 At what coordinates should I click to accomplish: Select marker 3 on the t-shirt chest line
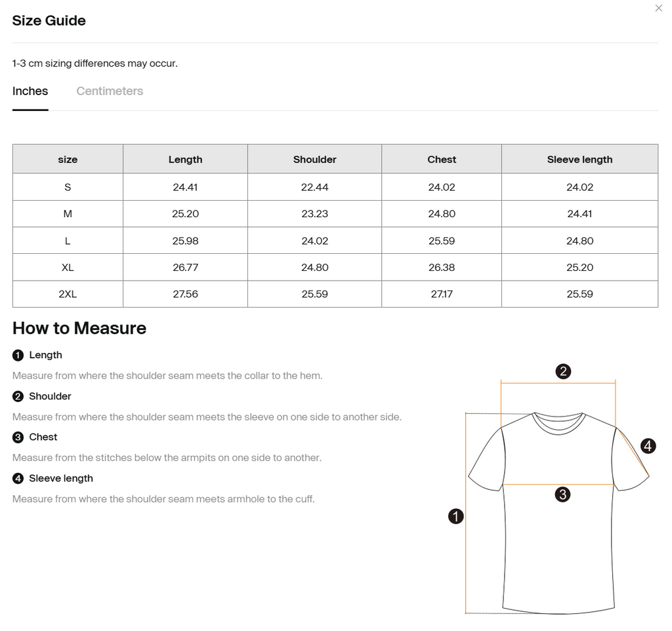(562, 495)
